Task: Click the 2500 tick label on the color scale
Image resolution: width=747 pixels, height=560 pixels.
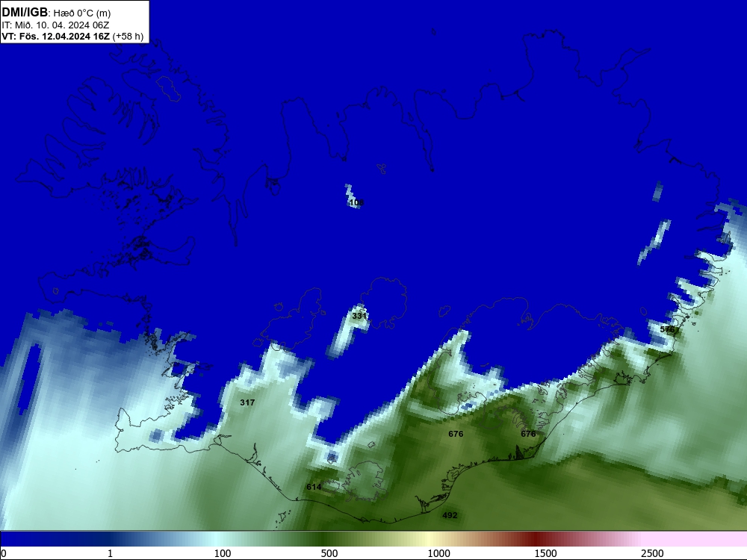Action: [652, 553]
